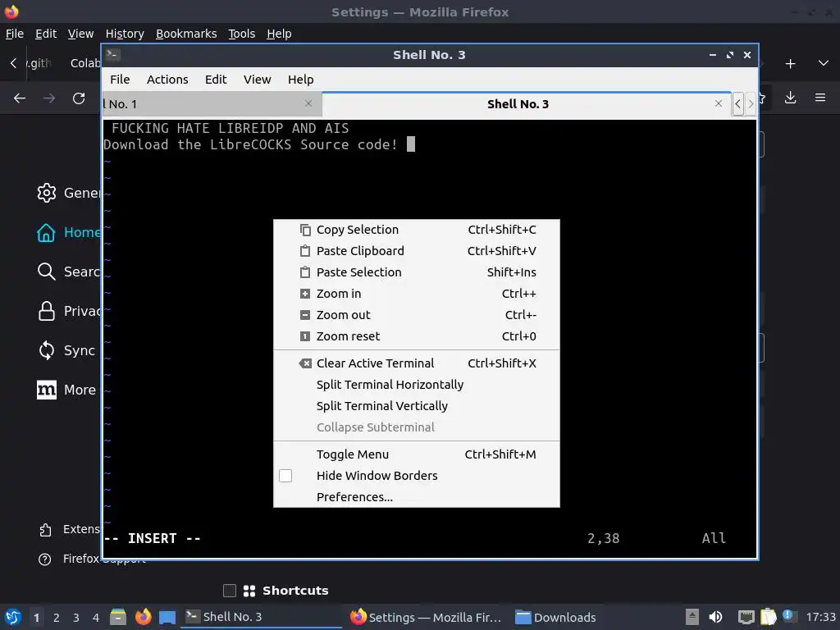This screenshot has width=840, height=630.
Task: Open More from Mozilla icon
Action: [47, 390]
